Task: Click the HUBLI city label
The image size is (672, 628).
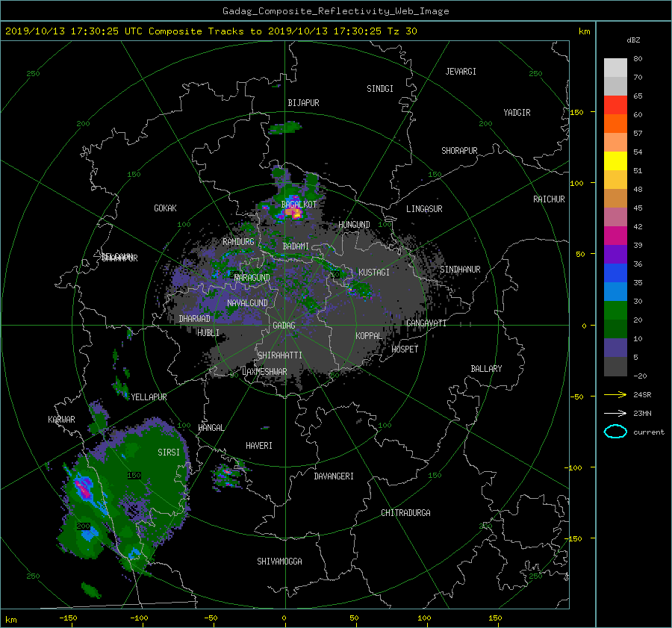Action: (208, 333)
